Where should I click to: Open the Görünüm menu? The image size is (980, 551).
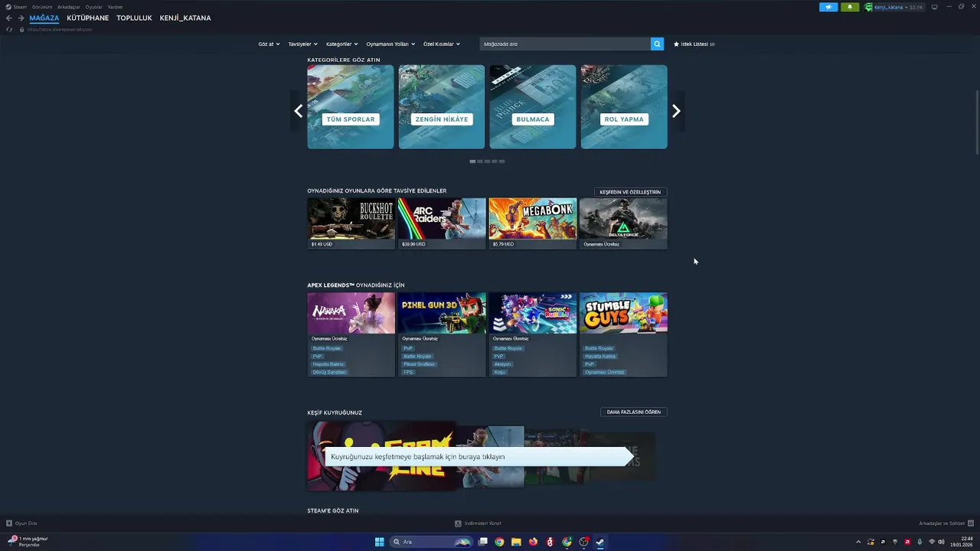(42, 7)
